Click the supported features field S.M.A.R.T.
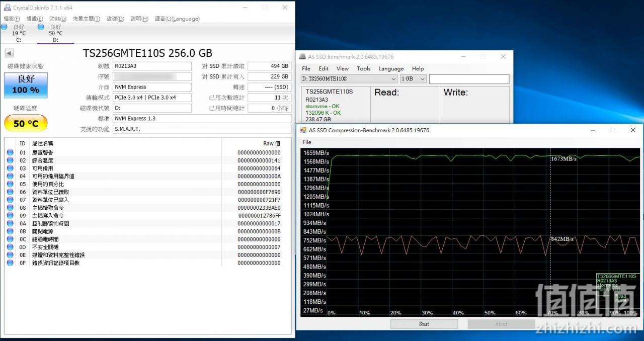 tap(202, 129)
